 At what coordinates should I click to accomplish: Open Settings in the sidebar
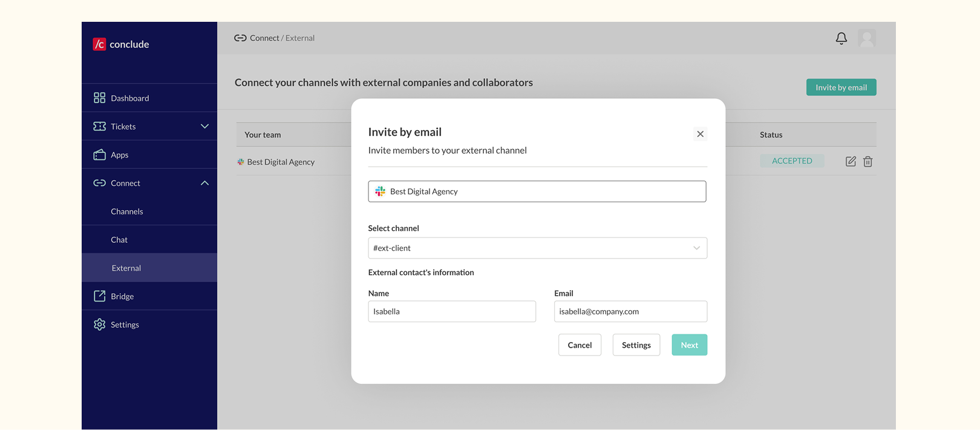pyautogui.click(x=149, y=325)
